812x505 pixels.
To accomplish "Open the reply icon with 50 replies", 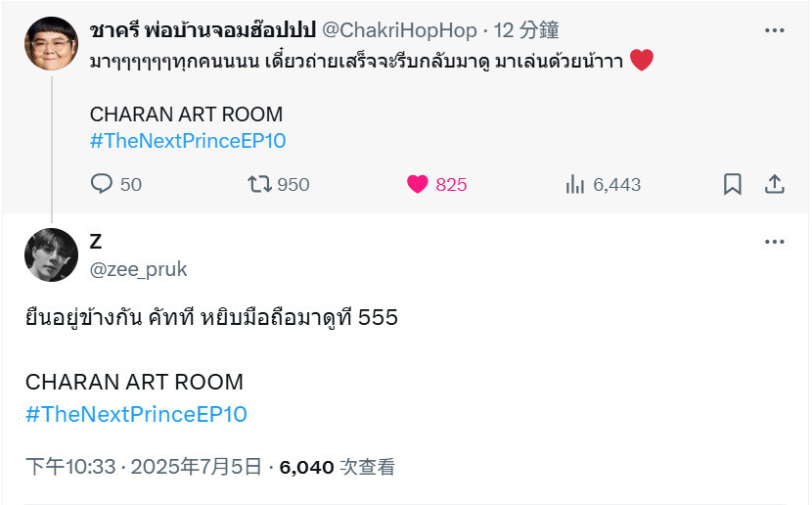I will coord(102,184).
